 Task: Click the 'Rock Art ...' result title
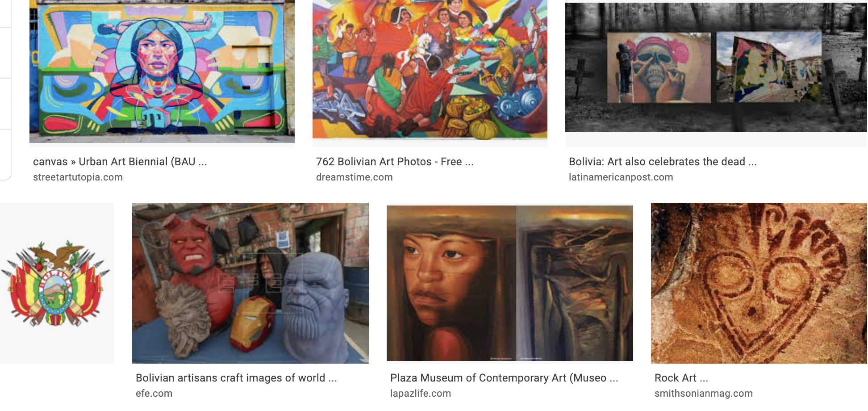click(x=681, y=378)
